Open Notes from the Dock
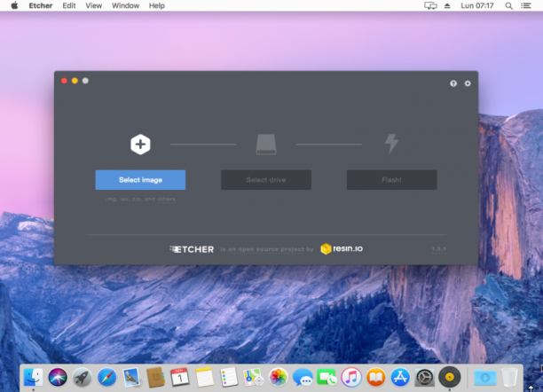Viewport: 543px width, 392px height. click(204, 377)
